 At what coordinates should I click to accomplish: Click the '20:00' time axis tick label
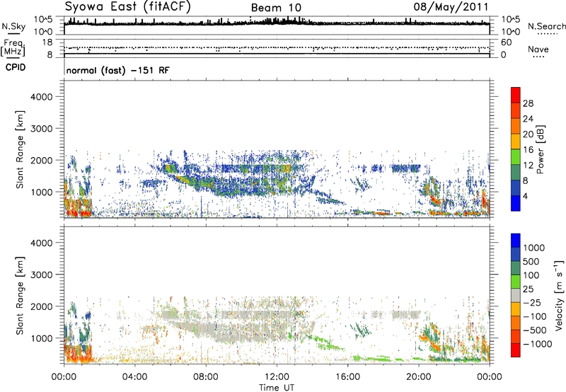pyautogui.click(x=418, y=377)
